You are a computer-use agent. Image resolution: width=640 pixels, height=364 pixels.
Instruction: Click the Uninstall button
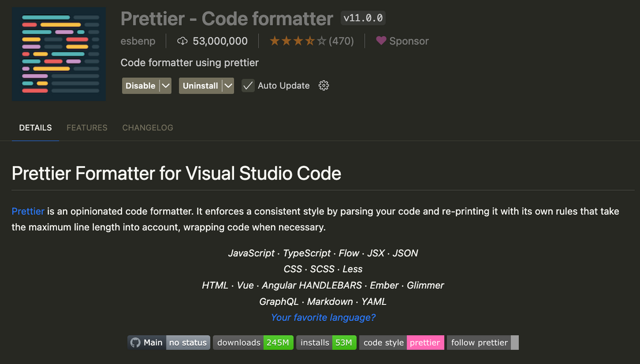pos(201,86)
